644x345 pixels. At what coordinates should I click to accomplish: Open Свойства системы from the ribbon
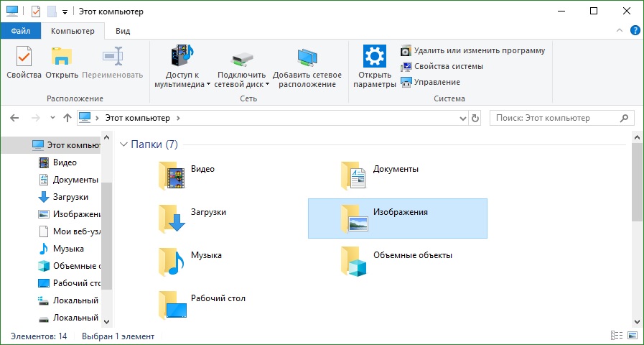point(442,66)
